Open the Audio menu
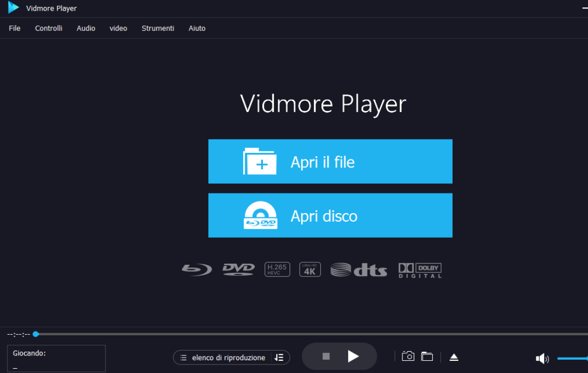 click(x=86, y=28)
